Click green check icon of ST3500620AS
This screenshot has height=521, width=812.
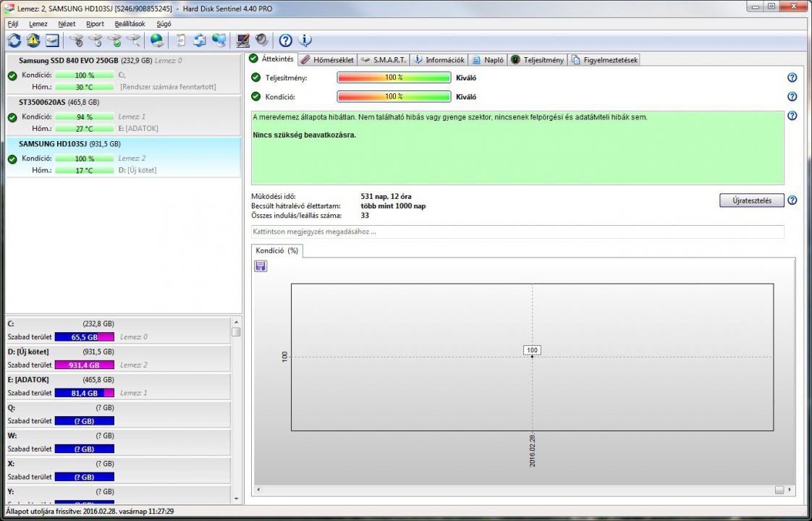coord(12,117)
